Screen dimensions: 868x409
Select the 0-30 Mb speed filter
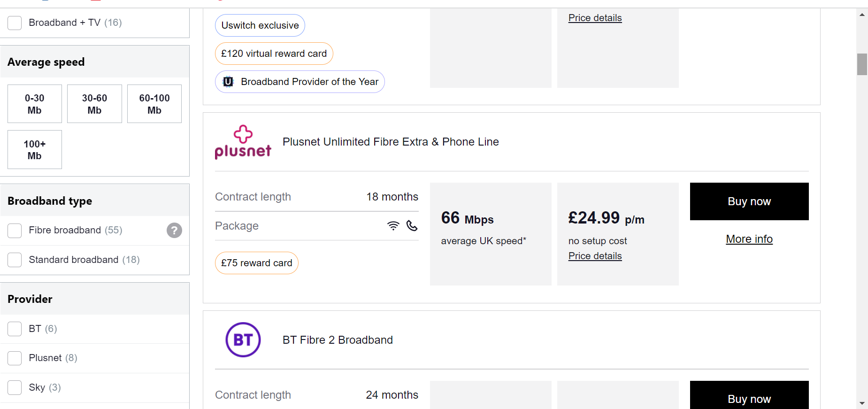click(34, 104)
